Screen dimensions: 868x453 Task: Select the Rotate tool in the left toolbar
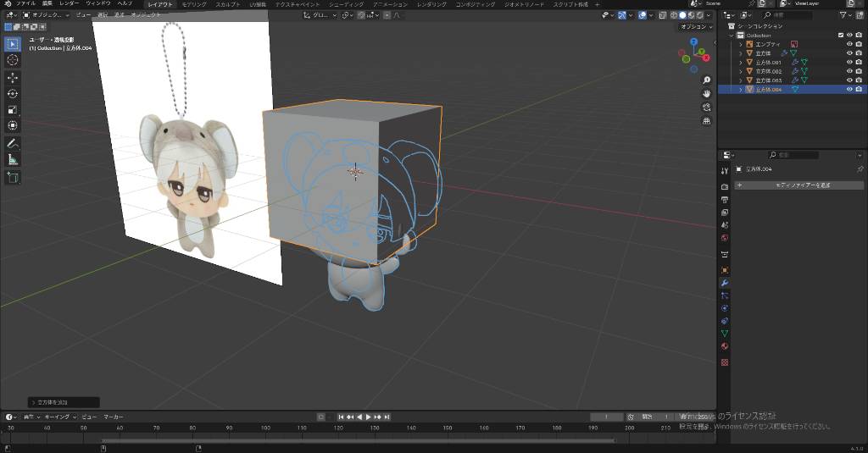click(x=13, y=93)
